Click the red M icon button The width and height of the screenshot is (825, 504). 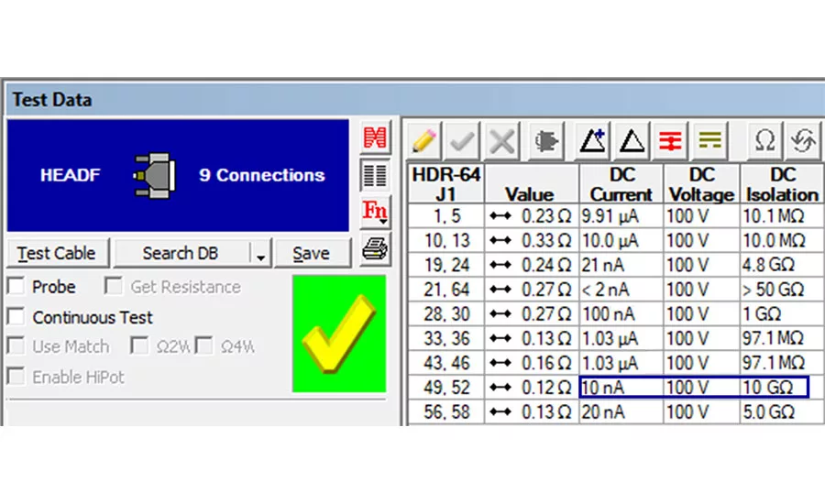[x=375, y=137]
